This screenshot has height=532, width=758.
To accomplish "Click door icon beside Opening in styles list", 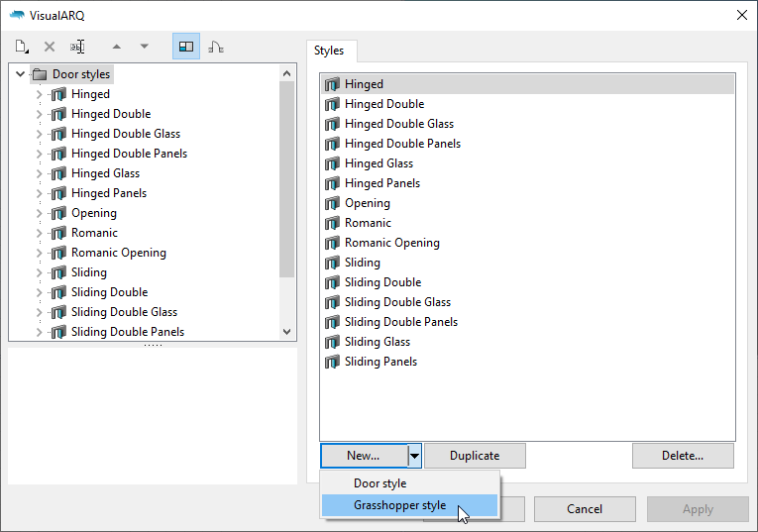I will click(332, 203).
